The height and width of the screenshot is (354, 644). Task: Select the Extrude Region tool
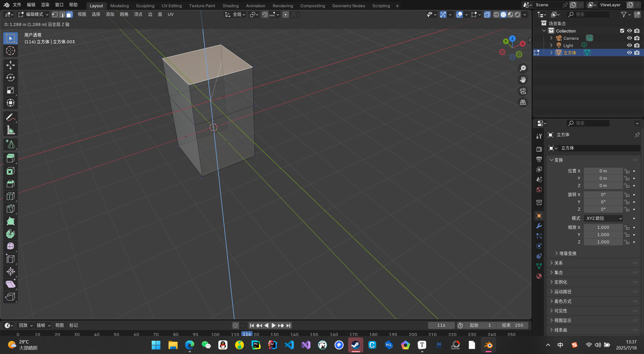pyautogui.click(x=10, y=158)
